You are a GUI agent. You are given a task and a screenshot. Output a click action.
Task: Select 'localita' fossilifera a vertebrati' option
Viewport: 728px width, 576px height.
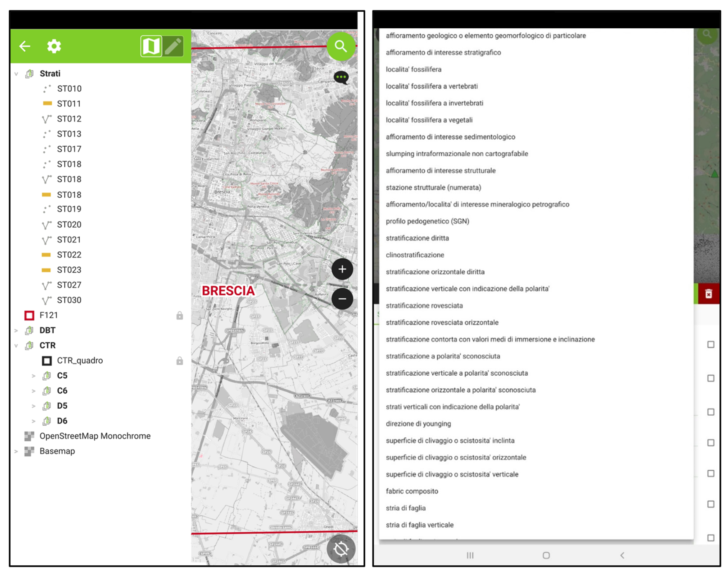click(x=432, y=86)
